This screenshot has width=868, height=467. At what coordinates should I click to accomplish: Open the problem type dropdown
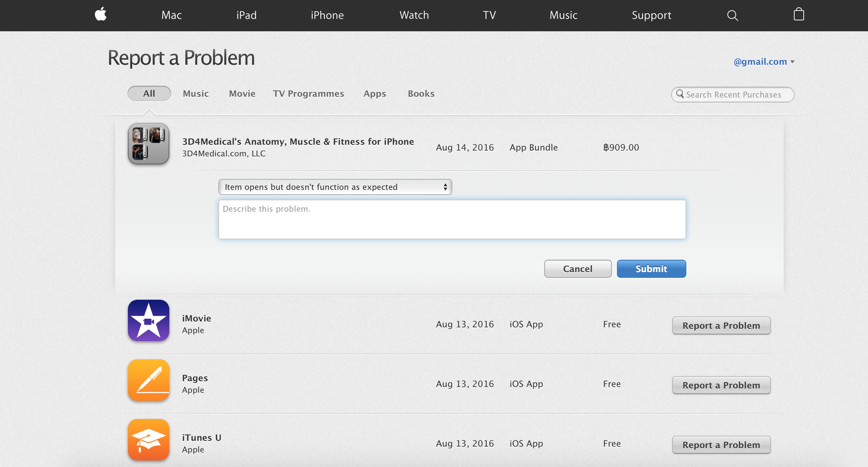tap(335, 187)
